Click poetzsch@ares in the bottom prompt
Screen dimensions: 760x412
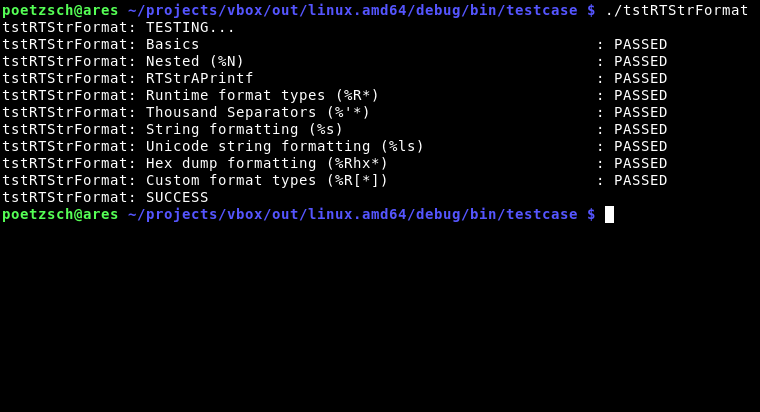tap(60, 214)
